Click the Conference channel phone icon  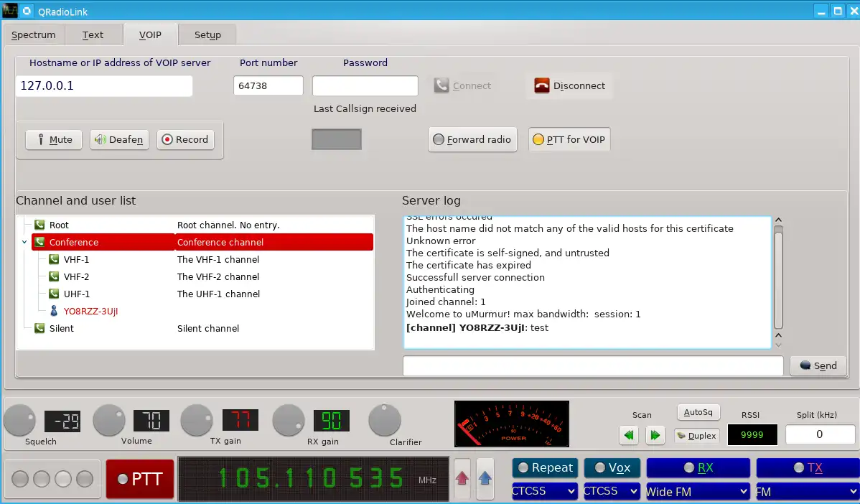click(39, 242)
